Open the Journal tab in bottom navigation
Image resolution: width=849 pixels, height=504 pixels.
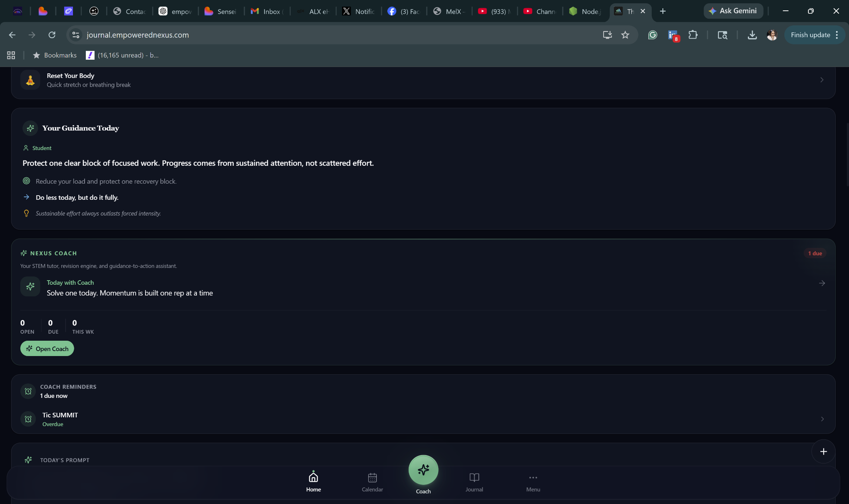pyautogui.click(x=474, y=482)
